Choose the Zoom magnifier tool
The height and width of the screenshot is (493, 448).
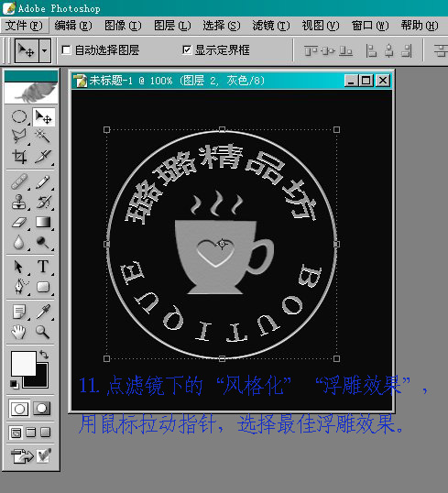click(43, 332)
